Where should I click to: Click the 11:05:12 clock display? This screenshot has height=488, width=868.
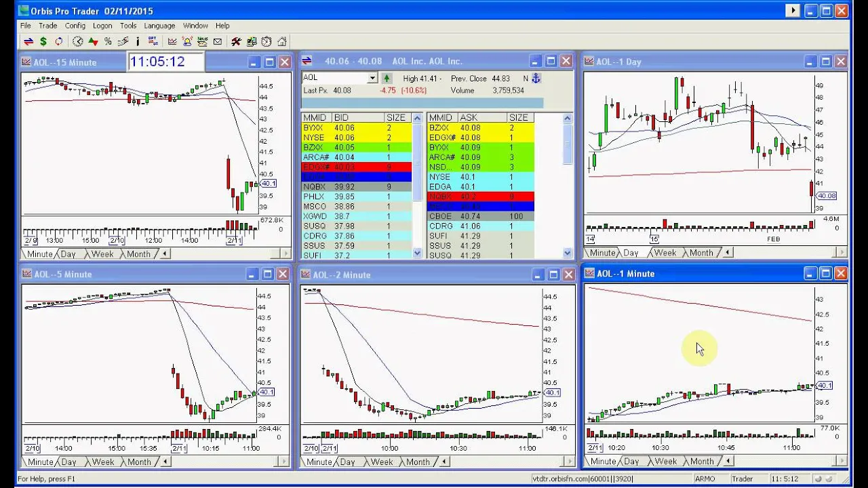[x=165, y=62]
